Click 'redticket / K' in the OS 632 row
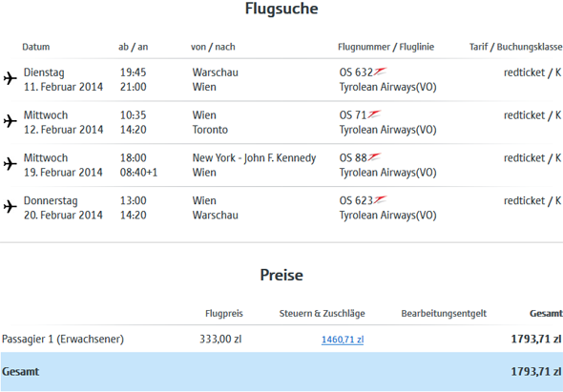The image size is (563, 392). tap(532, 72)
